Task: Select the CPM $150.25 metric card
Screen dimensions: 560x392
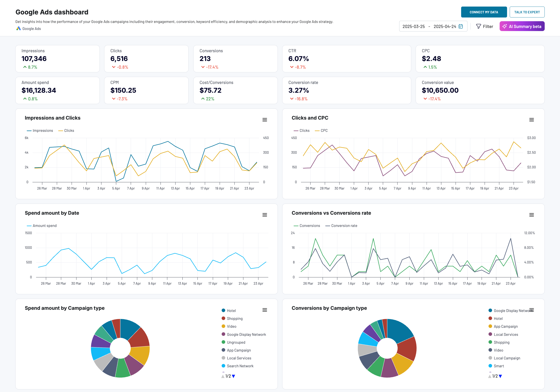Action: (x=146, y=91)
